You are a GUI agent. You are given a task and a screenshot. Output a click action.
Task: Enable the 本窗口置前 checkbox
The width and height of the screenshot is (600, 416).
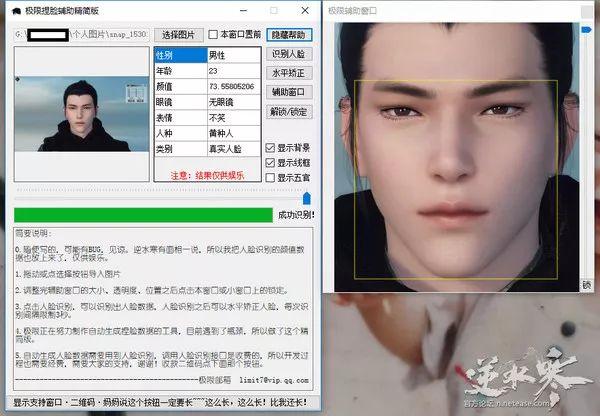click(213, 34)
